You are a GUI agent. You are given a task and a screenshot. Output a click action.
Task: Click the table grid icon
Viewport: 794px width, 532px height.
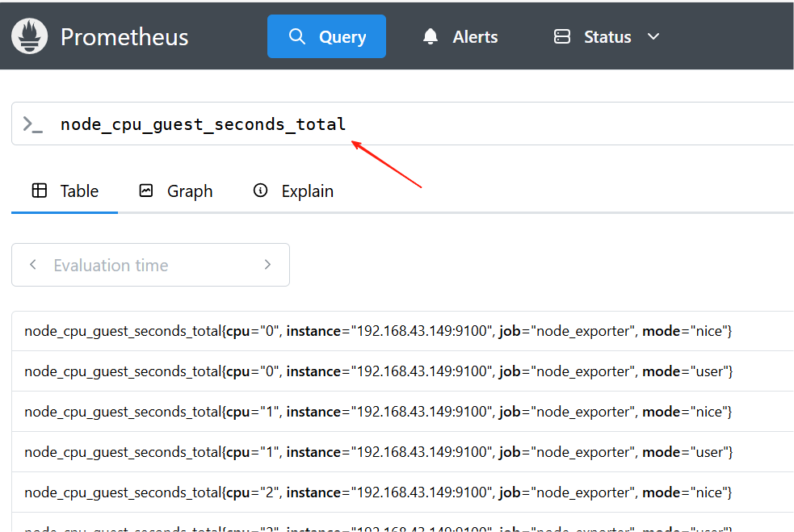pyautogui.click(x=39, y=191)
